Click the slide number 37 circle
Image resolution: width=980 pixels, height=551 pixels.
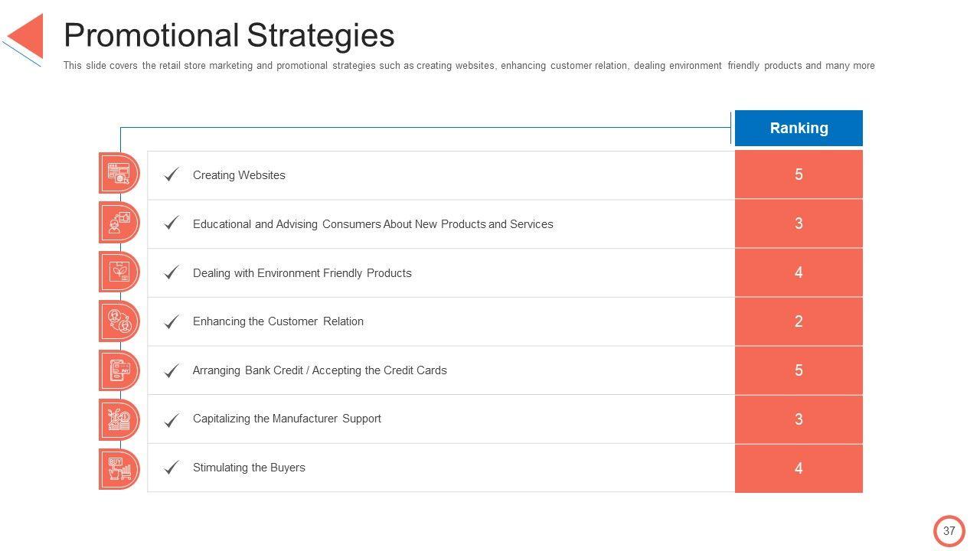tap(949, 531)
